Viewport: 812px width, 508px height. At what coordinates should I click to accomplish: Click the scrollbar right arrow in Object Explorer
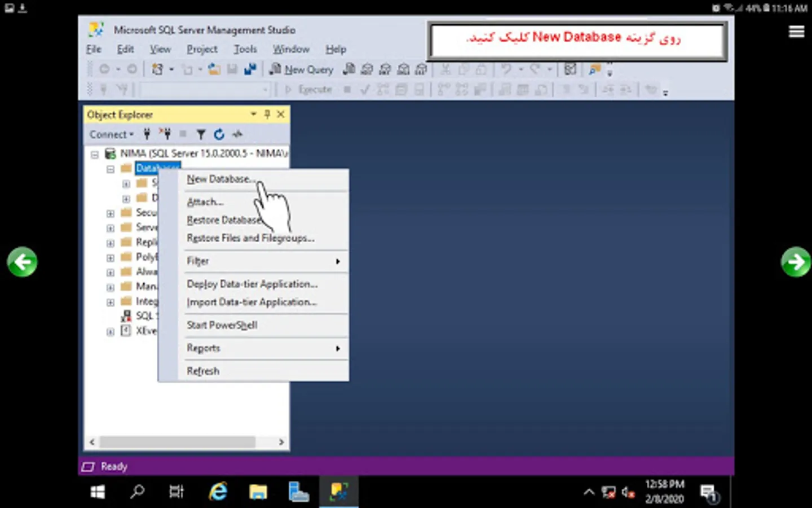(x=281, y=442)
